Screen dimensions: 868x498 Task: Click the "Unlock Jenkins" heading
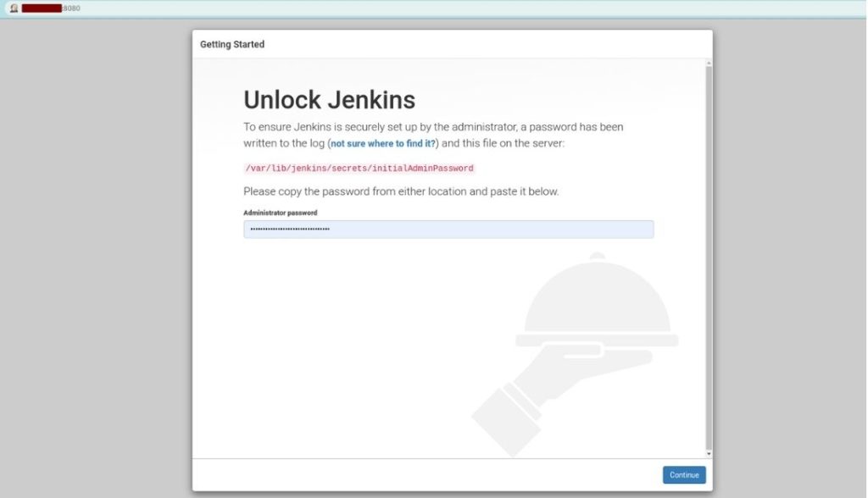click(330, 99)
